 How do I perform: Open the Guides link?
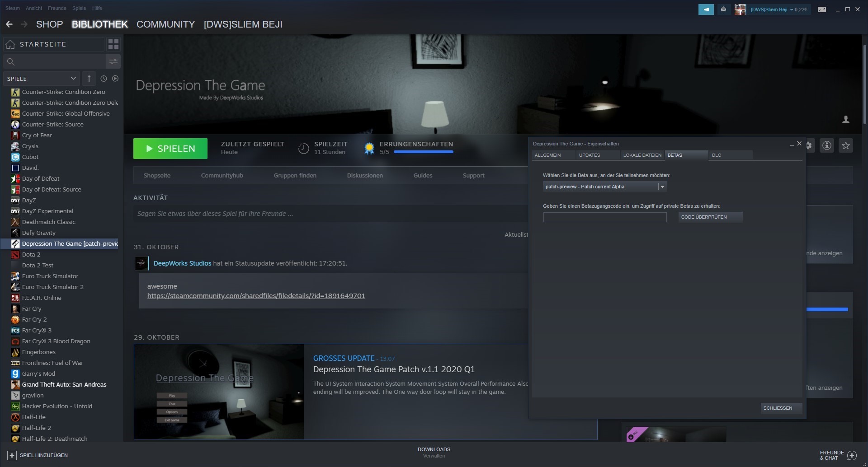tap(423, 175)
